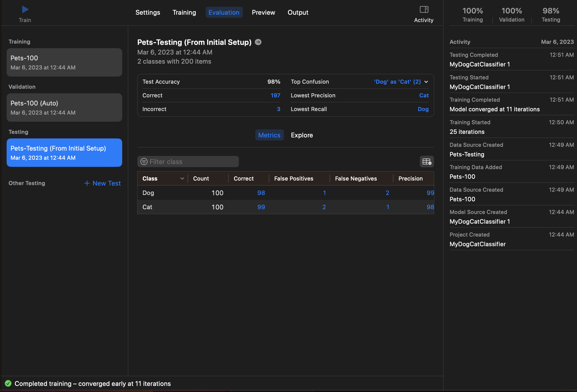Open the table column options icon
Viewport: 577px width, 392px height.
click(427, 162)
